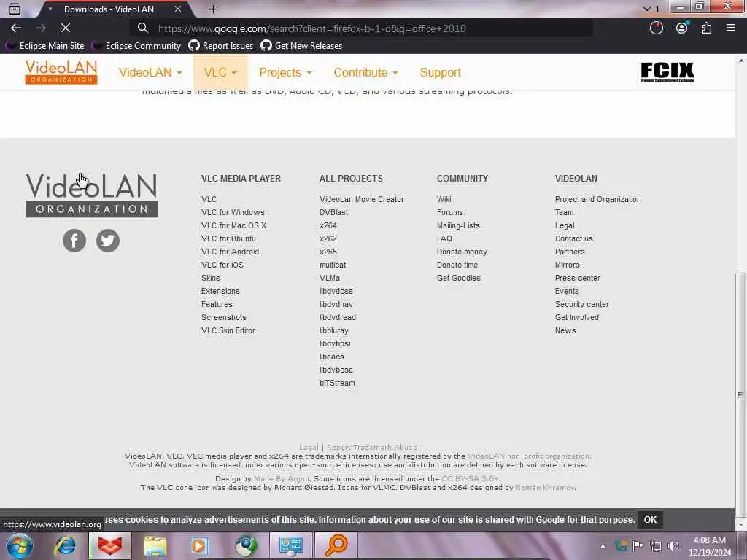Click the page vertical scrollbar thumb
The width and height of the screenshot is (747, 560).
(740, 394)
